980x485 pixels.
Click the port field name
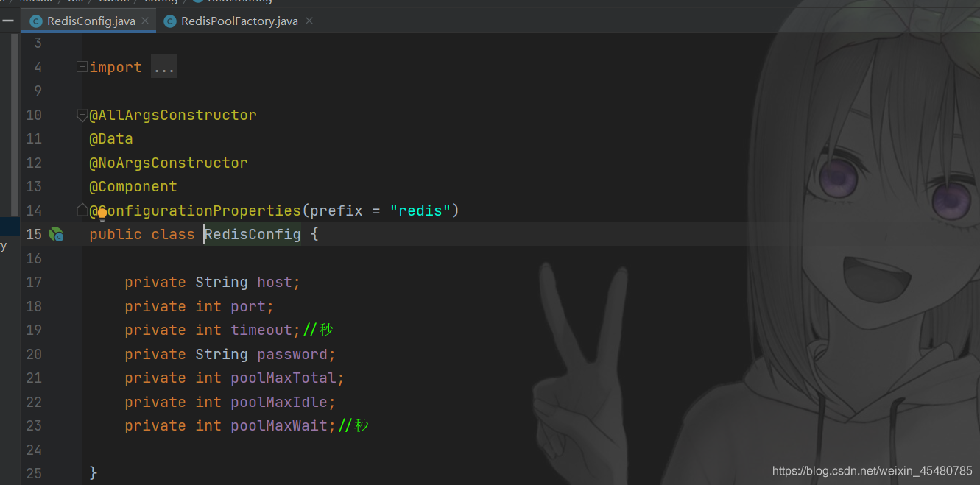[248, 306]
